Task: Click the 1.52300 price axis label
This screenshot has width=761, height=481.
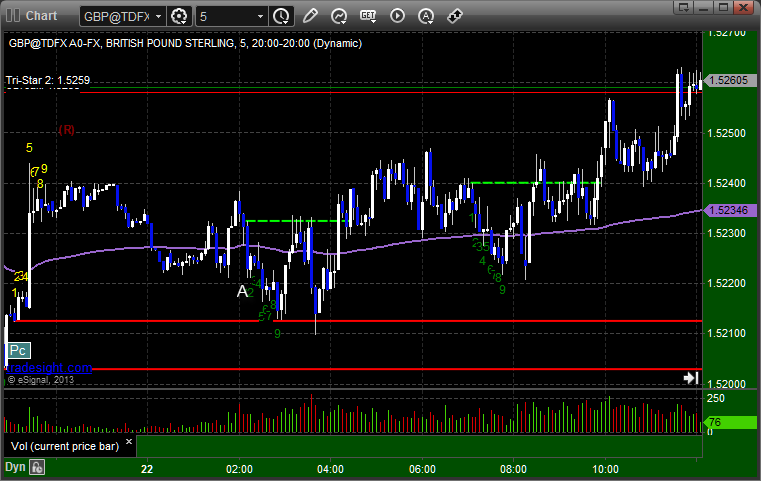Action: 727,233
